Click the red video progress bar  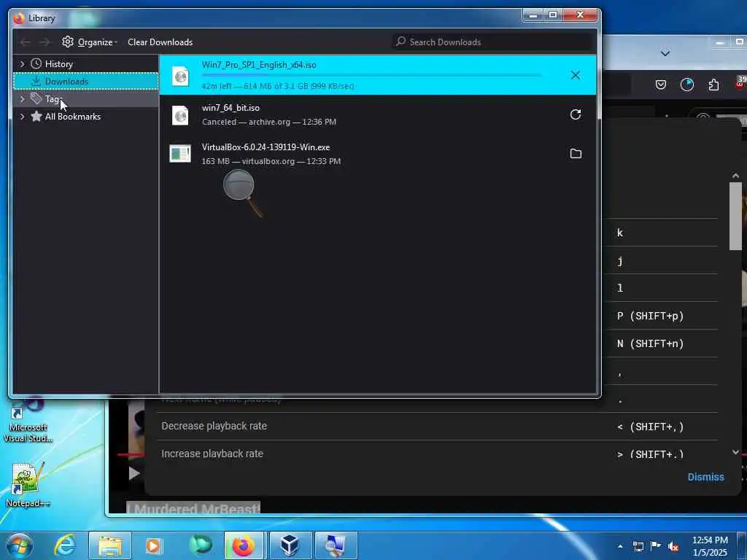[131, 454]
